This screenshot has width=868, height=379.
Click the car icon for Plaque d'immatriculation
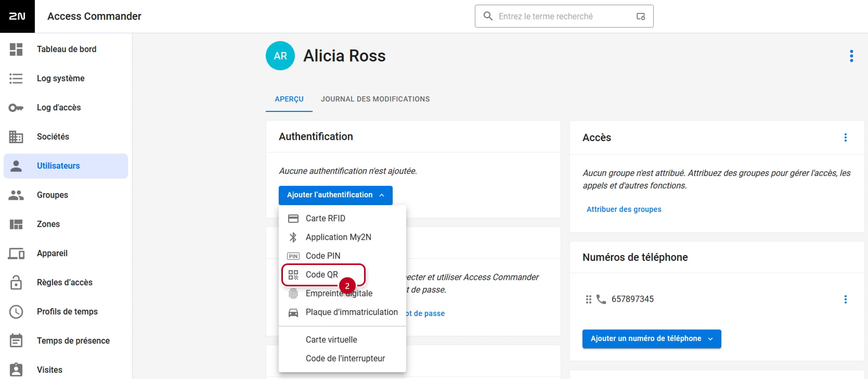click(x=293, y=312)
